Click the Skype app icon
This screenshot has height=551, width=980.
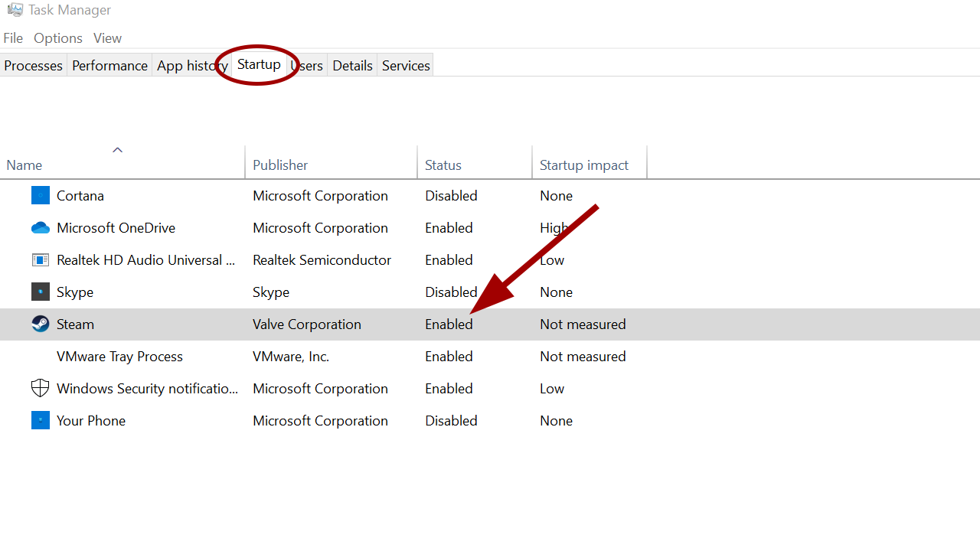pyautogui.click(x=41, y=292)
